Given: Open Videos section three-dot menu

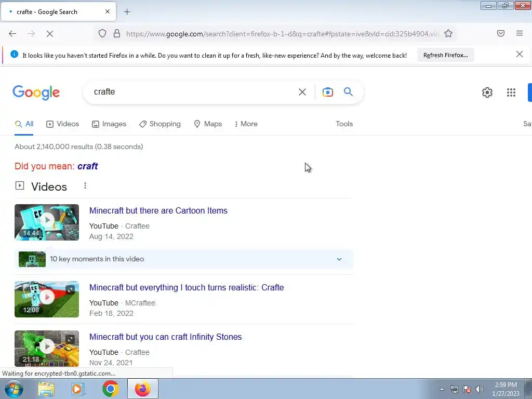Looking at the screenshot, I should 85,185.
